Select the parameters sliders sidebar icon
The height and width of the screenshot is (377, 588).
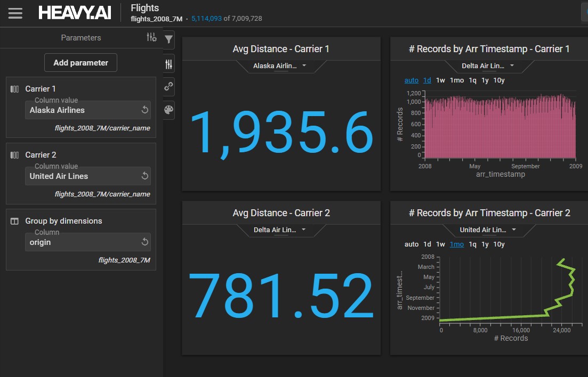[168, 64]
